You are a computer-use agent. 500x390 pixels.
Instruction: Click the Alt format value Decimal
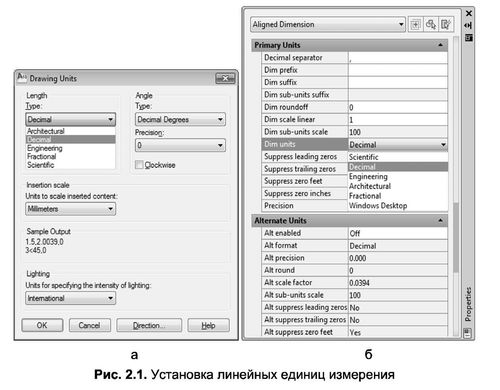tap(398, 246)
